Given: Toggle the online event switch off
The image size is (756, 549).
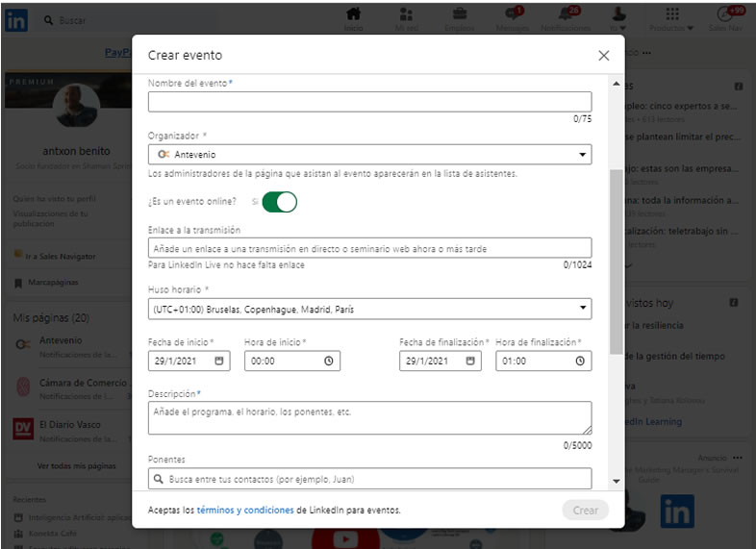Looking at the screenshot, I should point(279,202).
